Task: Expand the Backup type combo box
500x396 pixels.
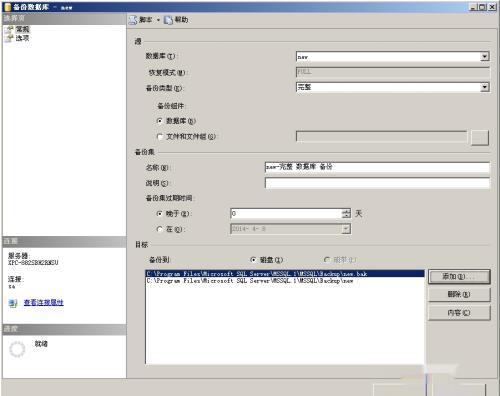Action: [485, 87]
